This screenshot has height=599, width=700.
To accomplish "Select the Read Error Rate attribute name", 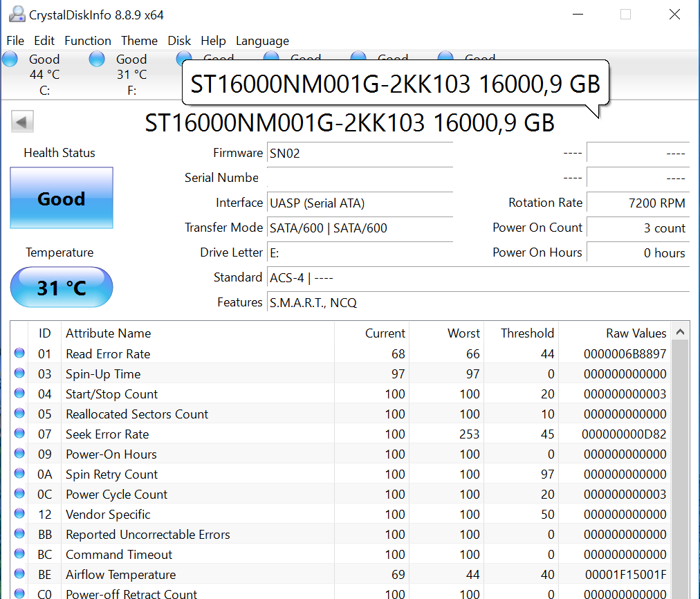I will coord(108,354).
